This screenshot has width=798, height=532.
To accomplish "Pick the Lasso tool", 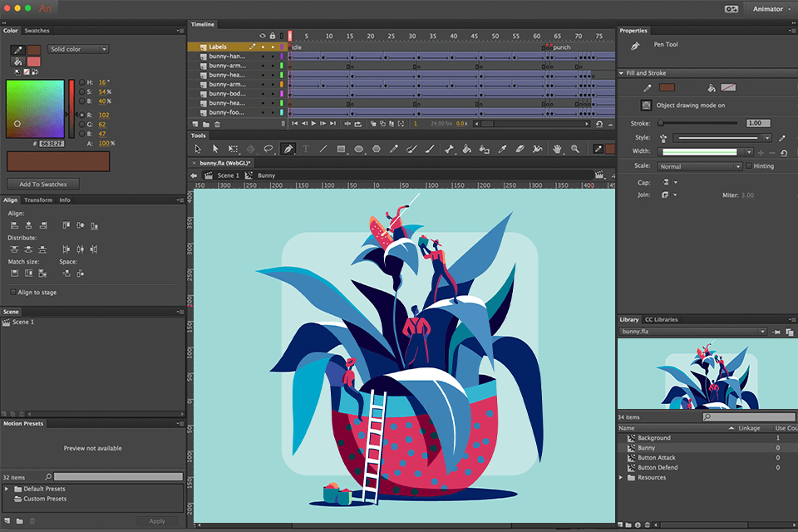I will tap(268, 149).
